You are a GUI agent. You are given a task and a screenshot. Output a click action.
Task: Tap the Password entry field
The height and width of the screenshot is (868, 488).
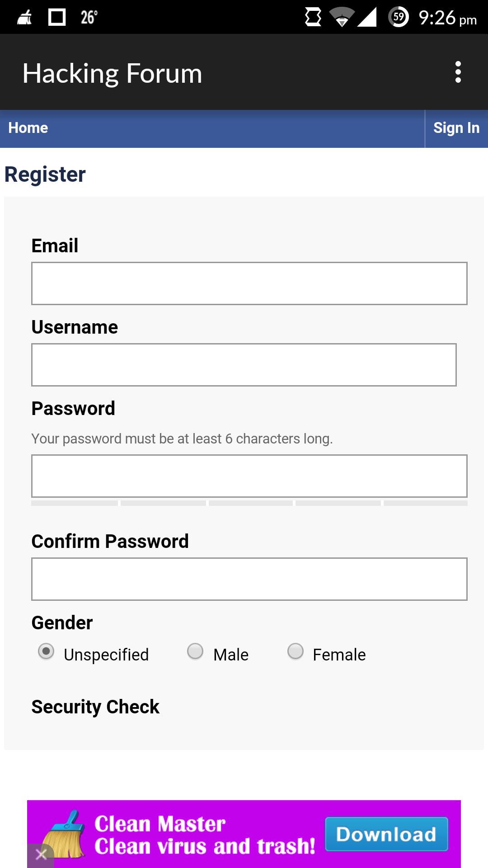(x=249, y=476)
